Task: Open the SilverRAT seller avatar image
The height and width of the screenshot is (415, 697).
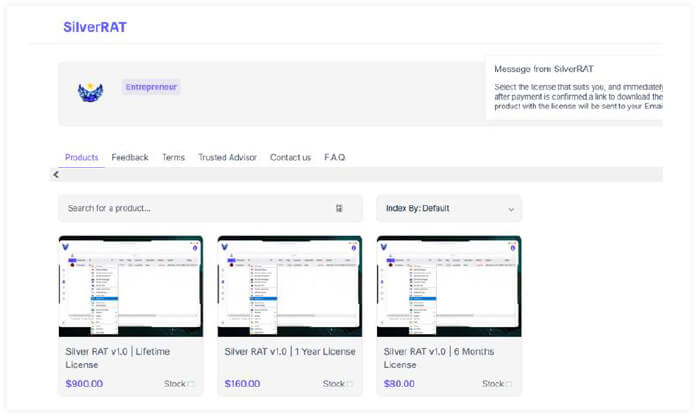Action: point(90,92)
